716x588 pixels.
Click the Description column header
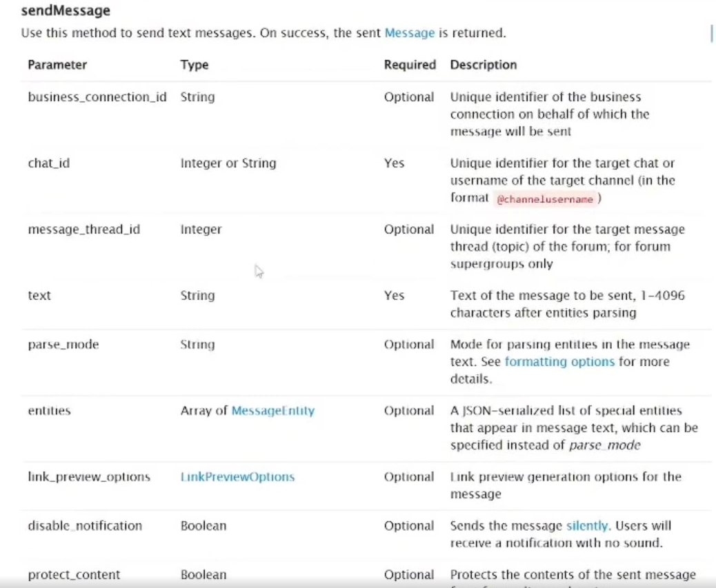[484, 65]
